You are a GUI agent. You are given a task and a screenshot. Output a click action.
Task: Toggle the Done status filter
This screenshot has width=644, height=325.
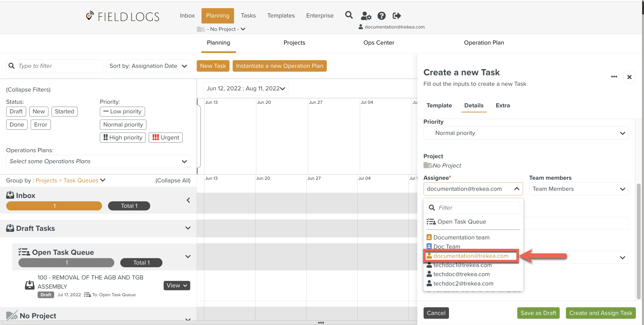pyautogui.click(x=17, y=124)
